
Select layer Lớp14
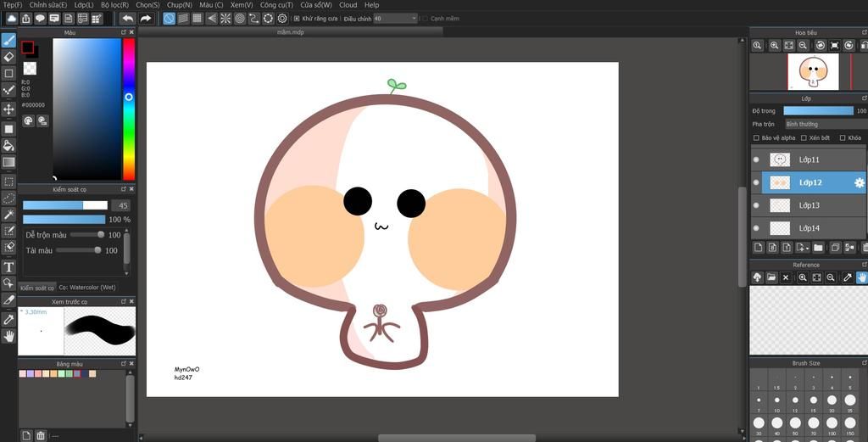pos(809,228)
